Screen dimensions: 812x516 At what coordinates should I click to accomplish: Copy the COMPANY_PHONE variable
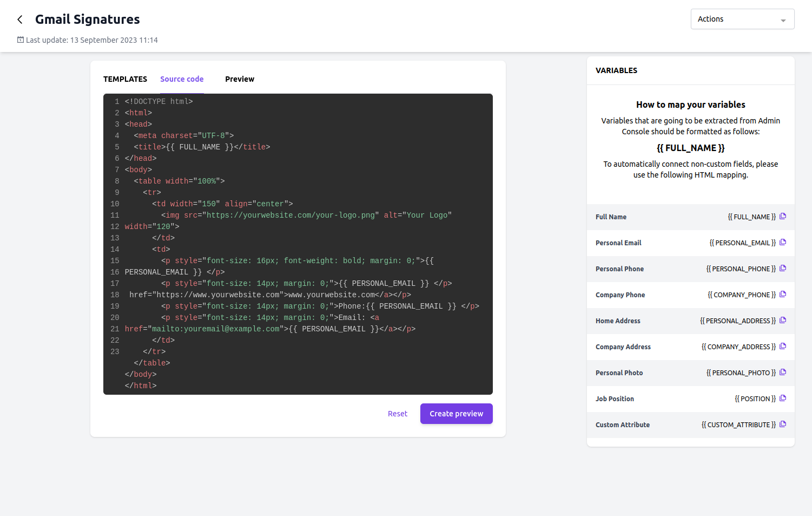click(x=783, y=295)
